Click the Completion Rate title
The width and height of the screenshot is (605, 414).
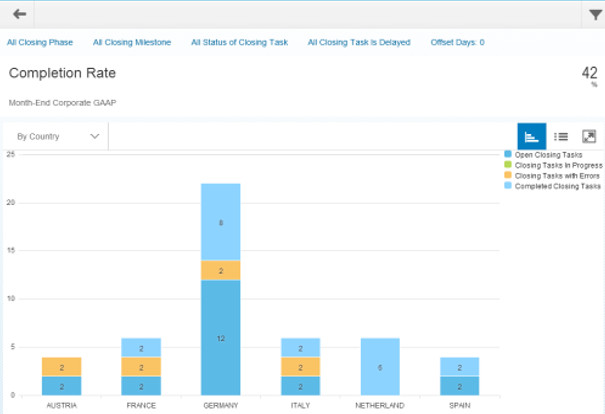pos(62,73)
